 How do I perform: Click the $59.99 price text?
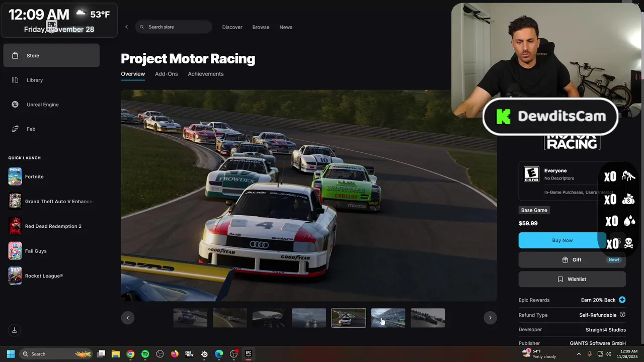pos(528,223)
